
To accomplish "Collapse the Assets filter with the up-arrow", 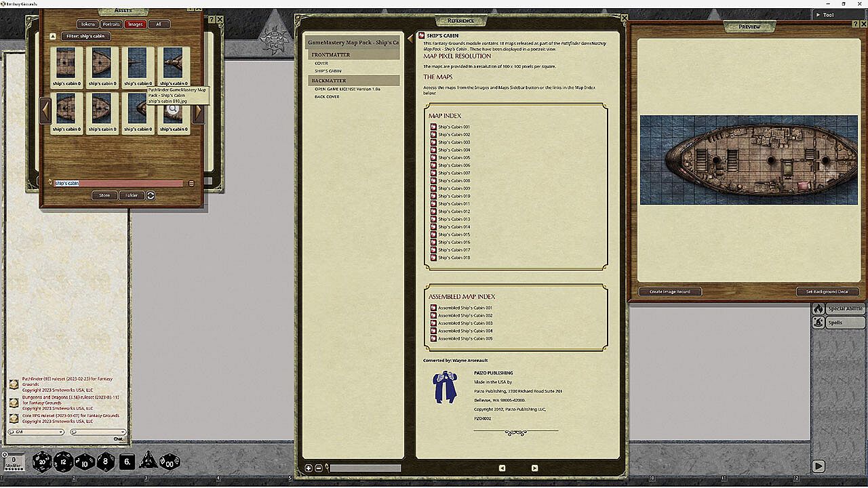I will point(53,37).
